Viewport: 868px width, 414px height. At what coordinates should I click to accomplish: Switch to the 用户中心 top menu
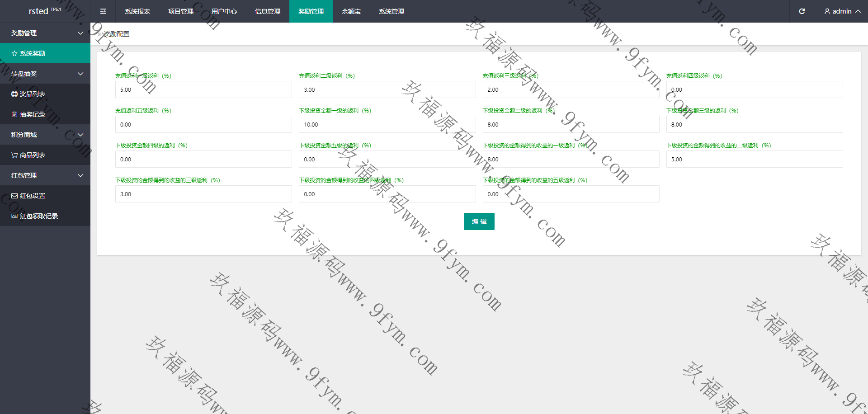coord(224,11)
